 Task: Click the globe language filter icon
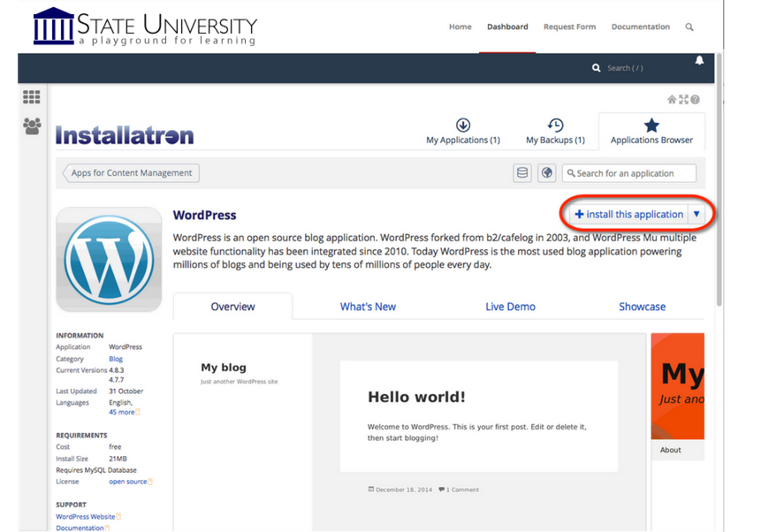[547, 173]
